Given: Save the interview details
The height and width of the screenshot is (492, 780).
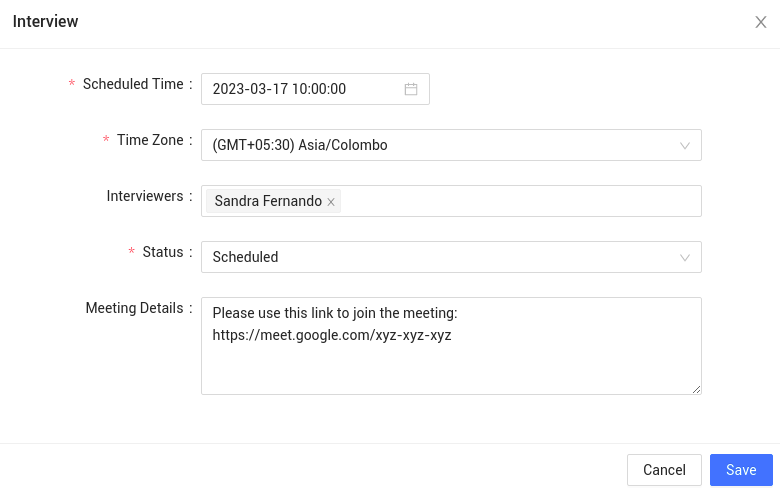Looking at the screenshot, I should pos(741,470).
